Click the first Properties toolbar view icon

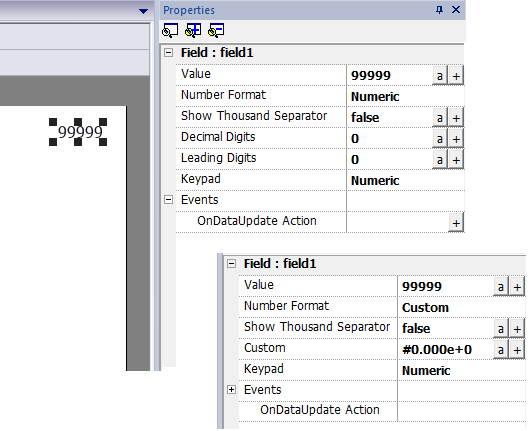170,30
